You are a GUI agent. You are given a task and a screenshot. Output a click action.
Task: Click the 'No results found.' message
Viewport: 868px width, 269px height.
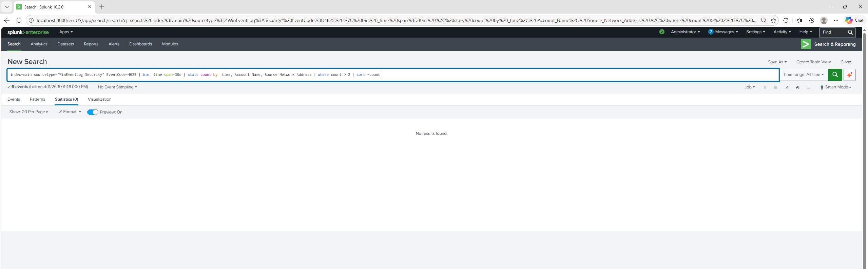[431, 133]
